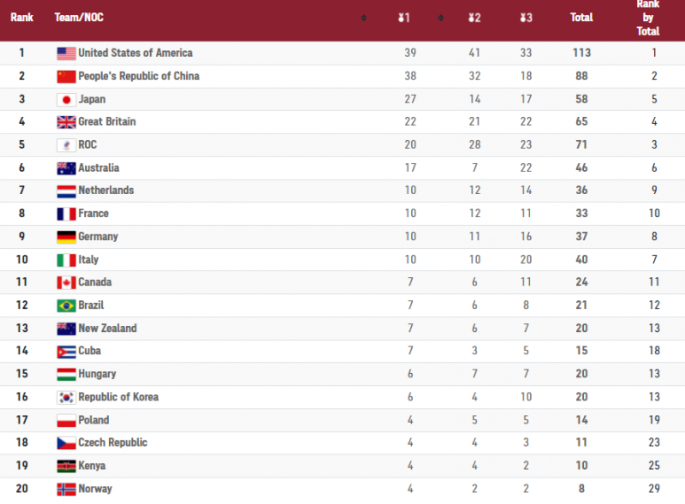Image resolution: width=685 pixels, height=504 pixels.
Task: Sort table by Total column header
Action: (581, 17)
